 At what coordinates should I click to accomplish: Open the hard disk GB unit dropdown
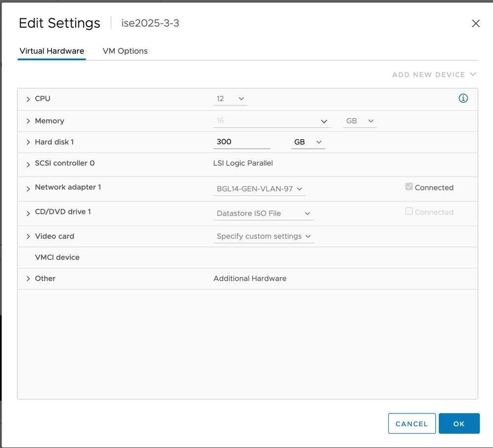click(307, 142)
